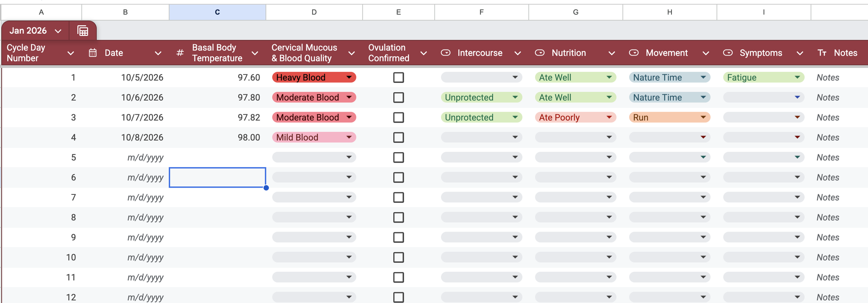Open the Jan 2026 table name menu

[58, 31]
